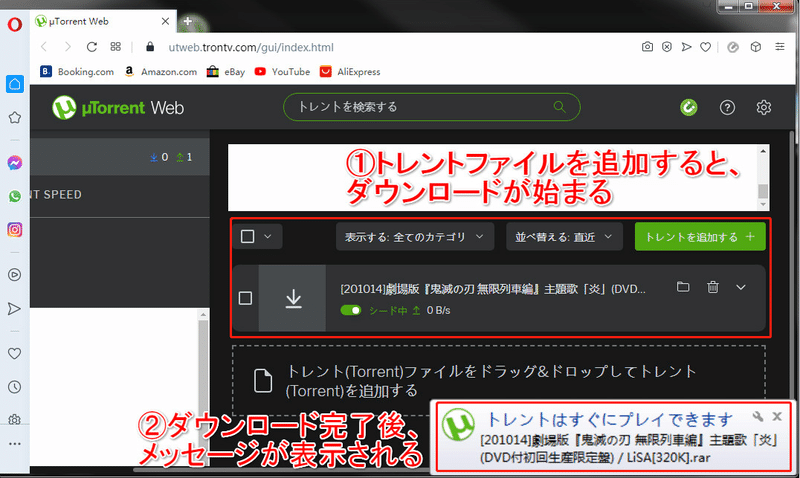
Task: Open the torrent's containing folder icon
Action: tap(683, 287)
